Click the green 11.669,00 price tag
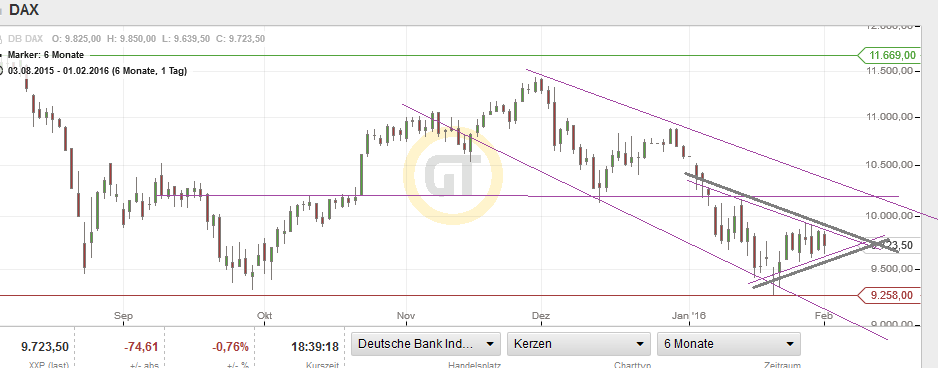This screenshot has width=938, height=368. [888, 55]
